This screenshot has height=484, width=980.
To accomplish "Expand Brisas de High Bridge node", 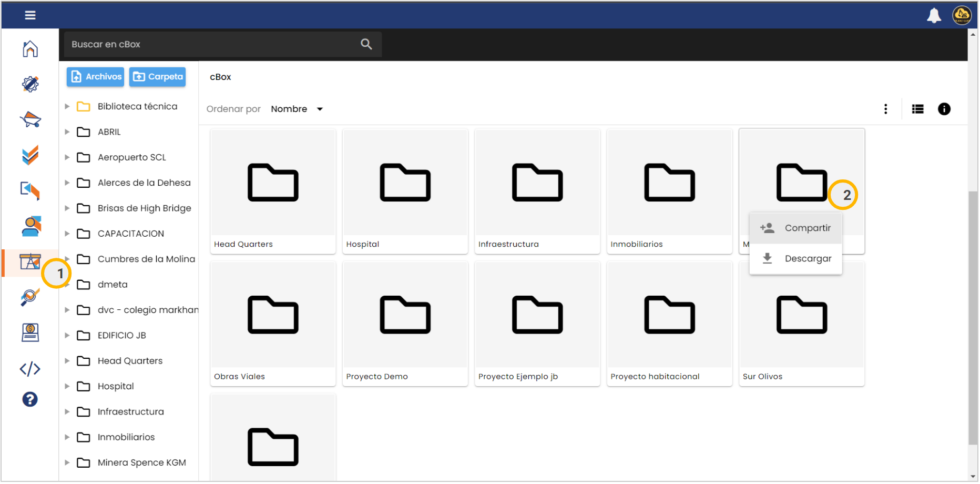I will pyautogui.click(x=67, y=208).
